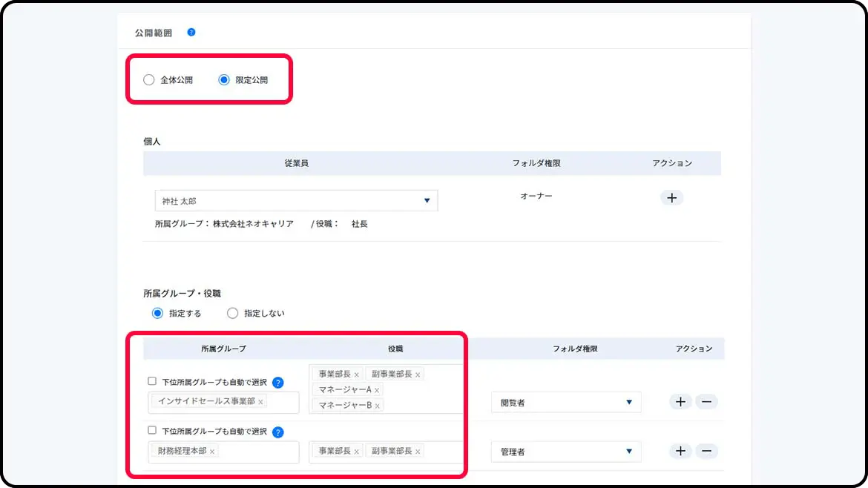Click the help icon above インサイドセールス事業部
Image resolution: width=868 pixels, height=488 pixels.
278,383
